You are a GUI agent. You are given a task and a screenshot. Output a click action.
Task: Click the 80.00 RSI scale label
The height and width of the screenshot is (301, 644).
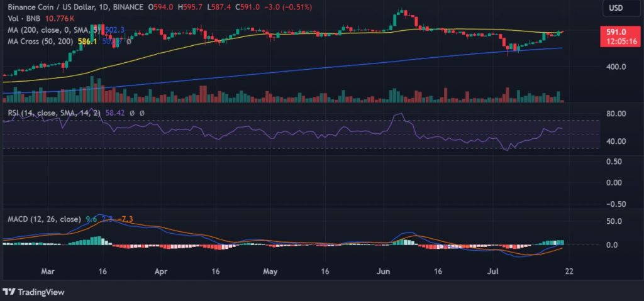(615, 114)
